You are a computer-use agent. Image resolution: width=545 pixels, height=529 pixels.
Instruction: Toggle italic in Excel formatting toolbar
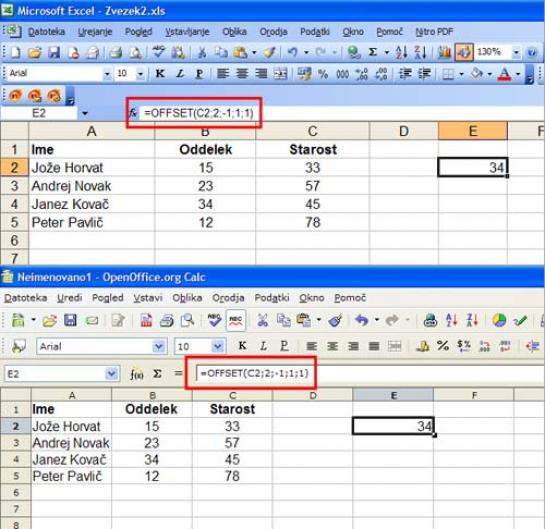[x=180, y=74]
